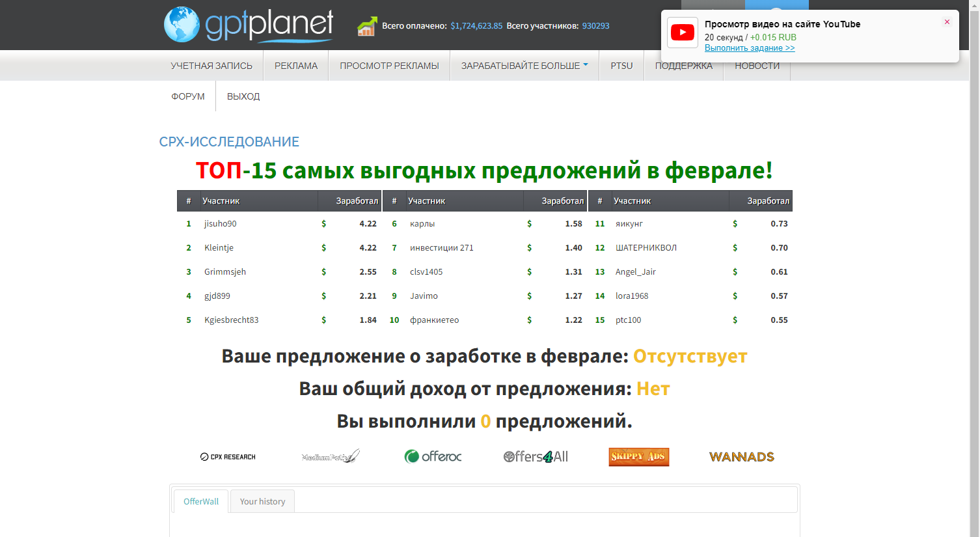Click participant clsv1405 in the table

[x=426, y=271]
